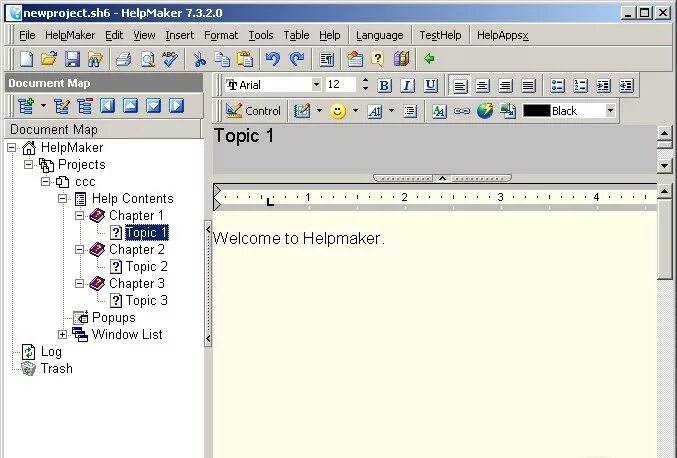Open dropdown arrow next to smiley
Image resolution: width=677 pixels, height=458 pixels.
(x=355, y=111)
